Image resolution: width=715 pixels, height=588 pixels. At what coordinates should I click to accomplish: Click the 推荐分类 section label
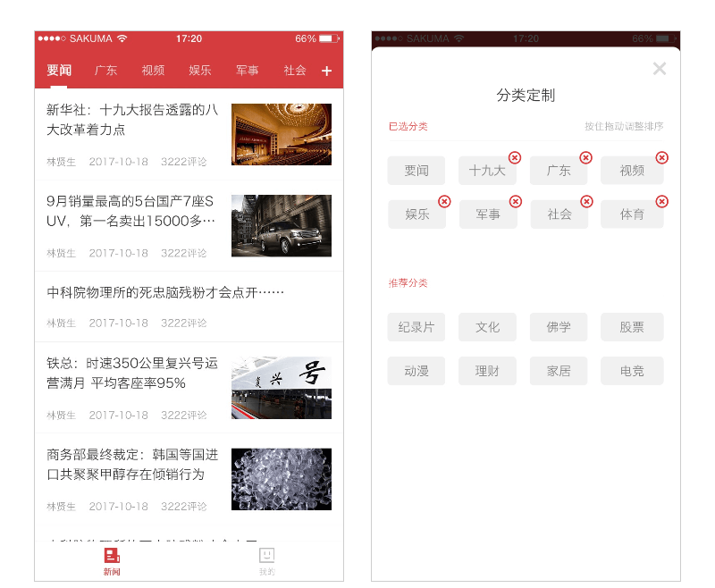click(x=408, y=283)
